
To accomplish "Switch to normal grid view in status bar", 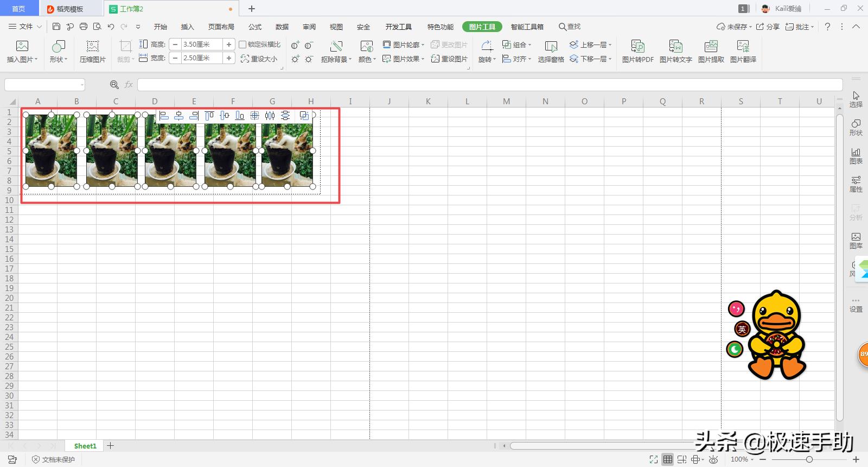I will click(668, 459).
